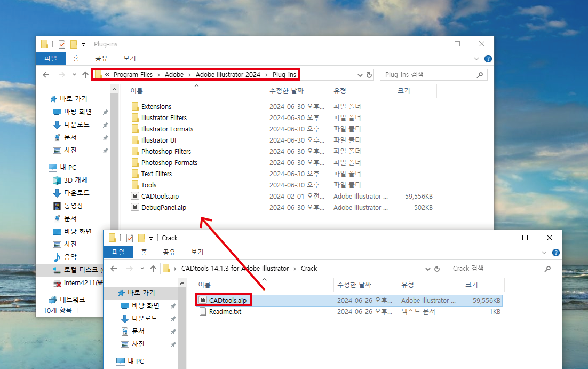Viewport: 588px width, 369px height.
Task: Expand the Plug-ins address bar history dropdown
Action: tap(360, 75)
